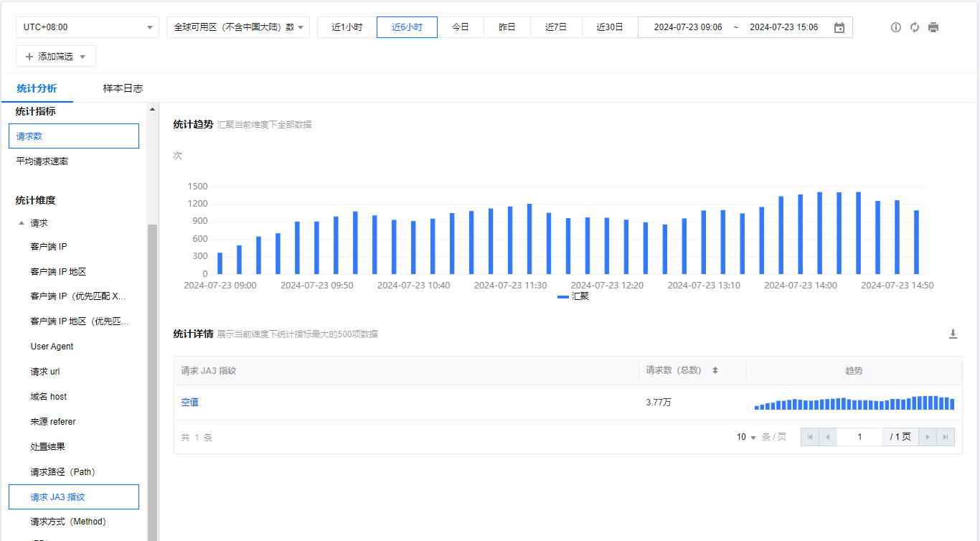Image resolution: width=980 pixels, height=541 pixels.
Task: Open the UTC+08:00 timezone dropdown
Action: coord(88,27)
